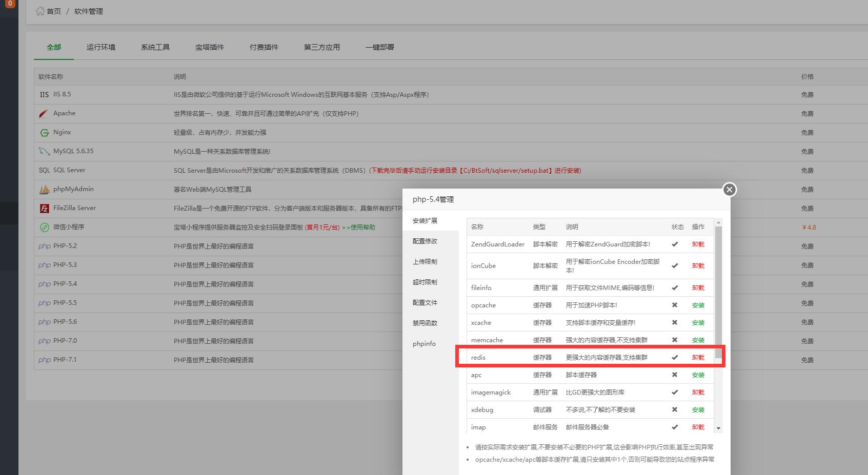Select the 付费插件 tab
The image size is (868, 475).
pyautogui.click(x=264, y=47)
